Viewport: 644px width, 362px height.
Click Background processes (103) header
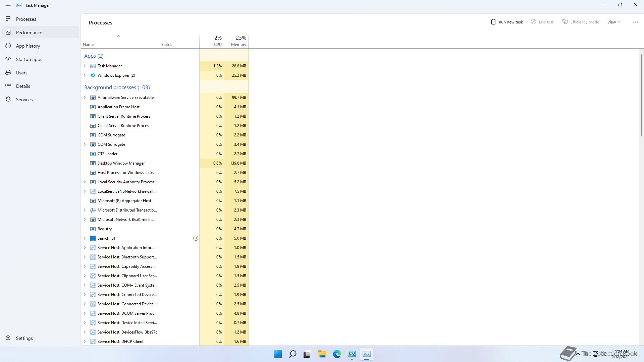(117, 87)
